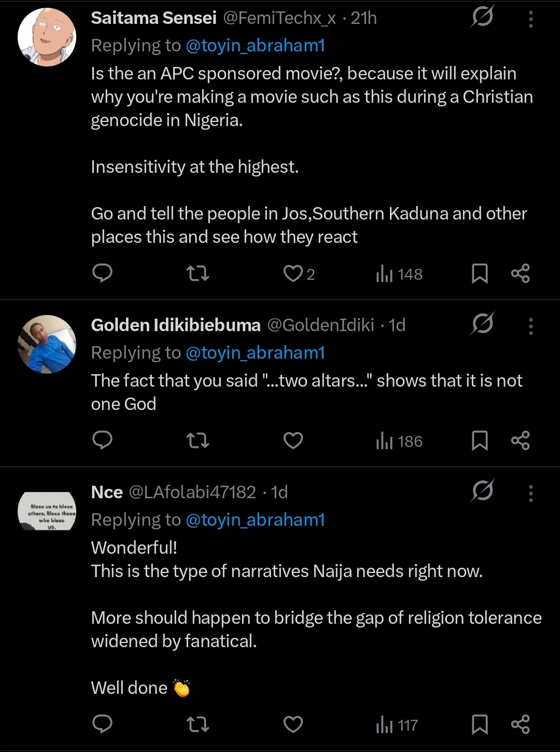This screenshot has height=752, width=560.
Task: Repost the Nce tweet
Action: [x=198, y=724]
